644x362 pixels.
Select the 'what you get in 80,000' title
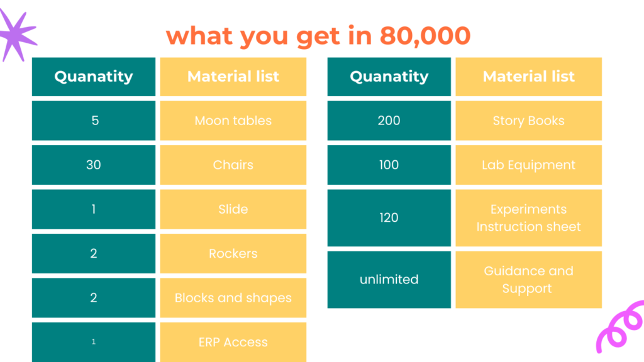click(318, 36)
